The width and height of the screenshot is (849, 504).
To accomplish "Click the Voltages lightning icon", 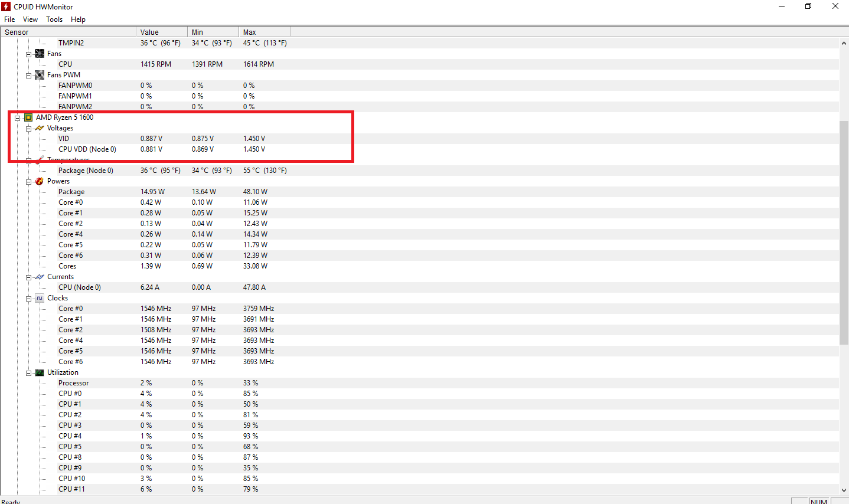I will coord(40,128).
